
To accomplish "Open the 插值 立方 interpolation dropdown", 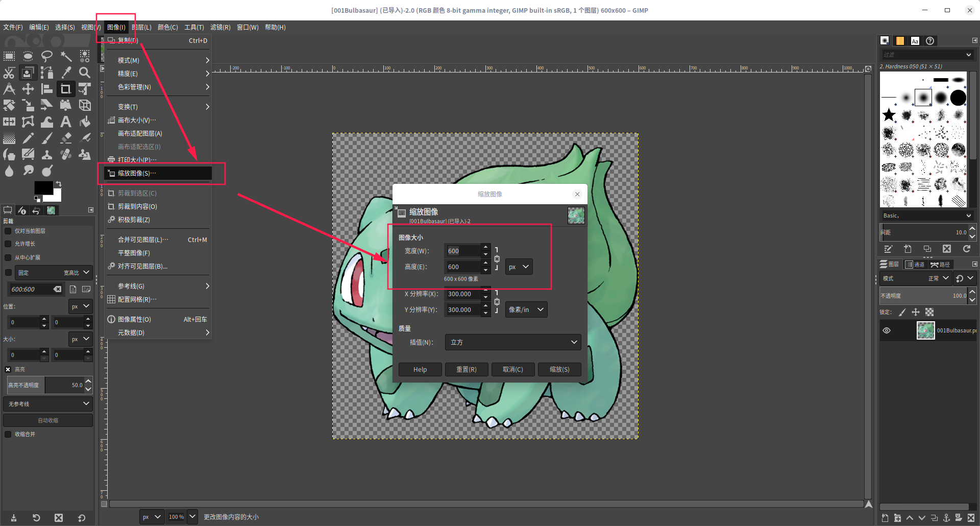I will pyautogui.click(x=513, y=342).
